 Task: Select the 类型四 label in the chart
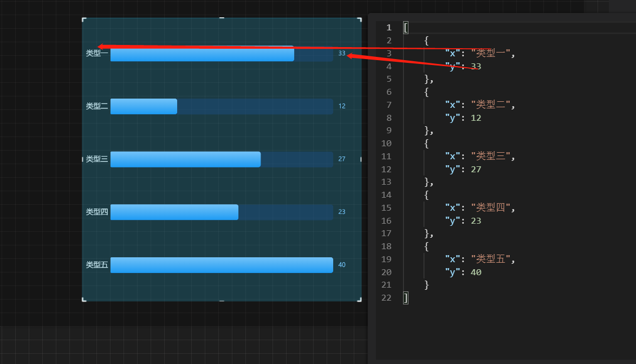[97, 212]
